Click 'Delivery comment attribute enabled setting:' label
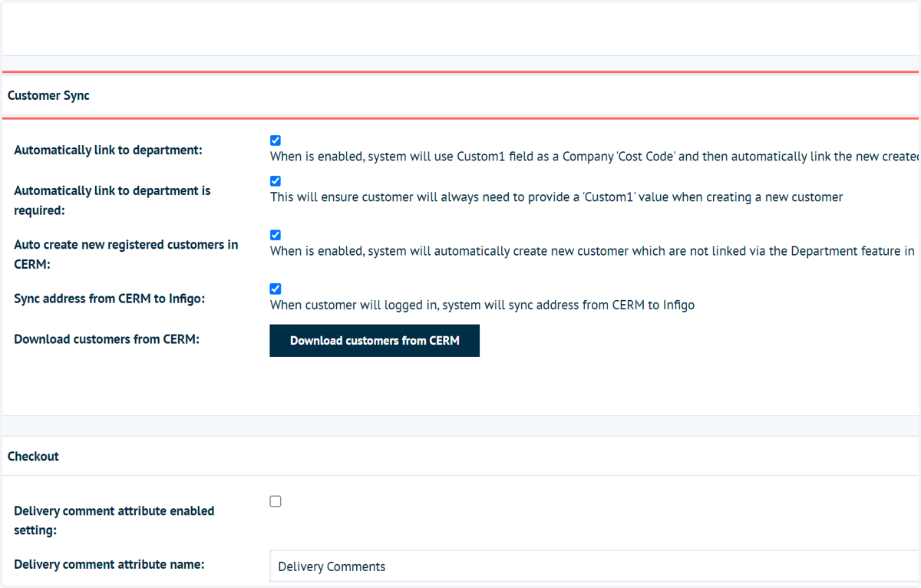The height and width of the screenshot is (588, 921). pyautogui.click(x=114, y=520)
